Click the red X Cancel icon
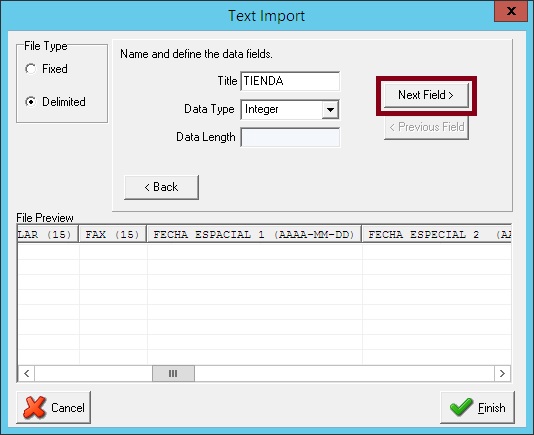 pos(34,407)
